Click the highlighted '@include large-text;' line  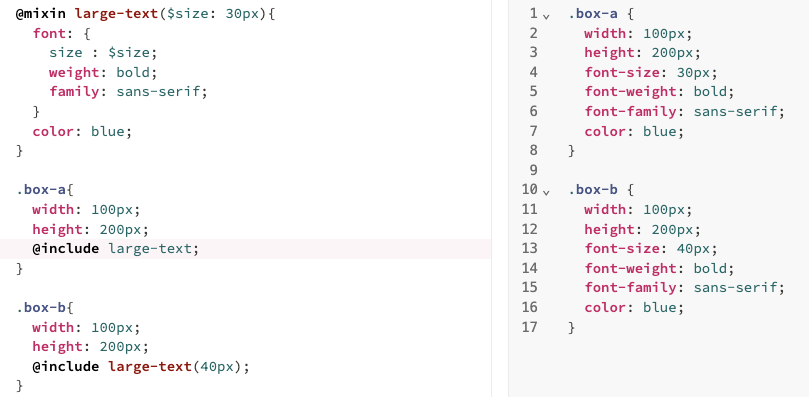[x=245, y=249]
